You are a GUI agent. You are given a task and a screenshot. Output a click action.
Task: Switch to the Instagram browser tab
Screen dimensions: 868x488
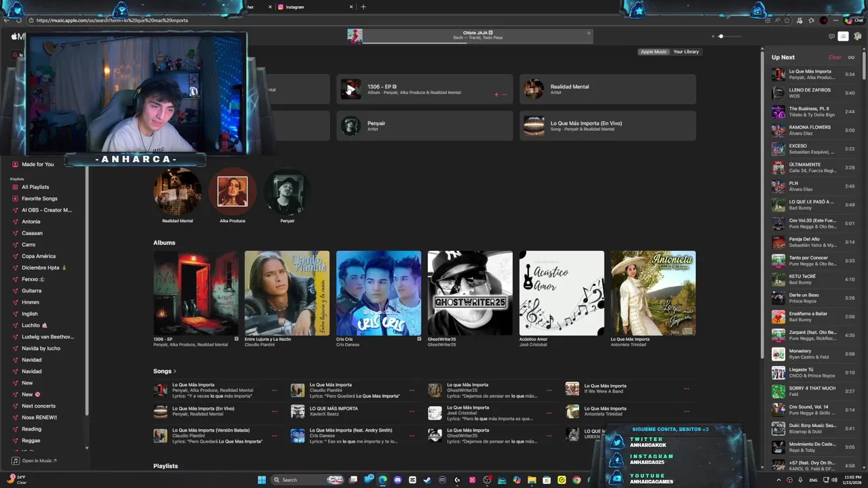tap(295, 7)
